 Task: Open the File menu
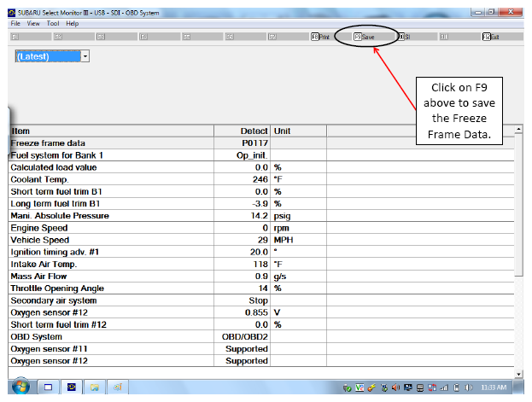15,23
